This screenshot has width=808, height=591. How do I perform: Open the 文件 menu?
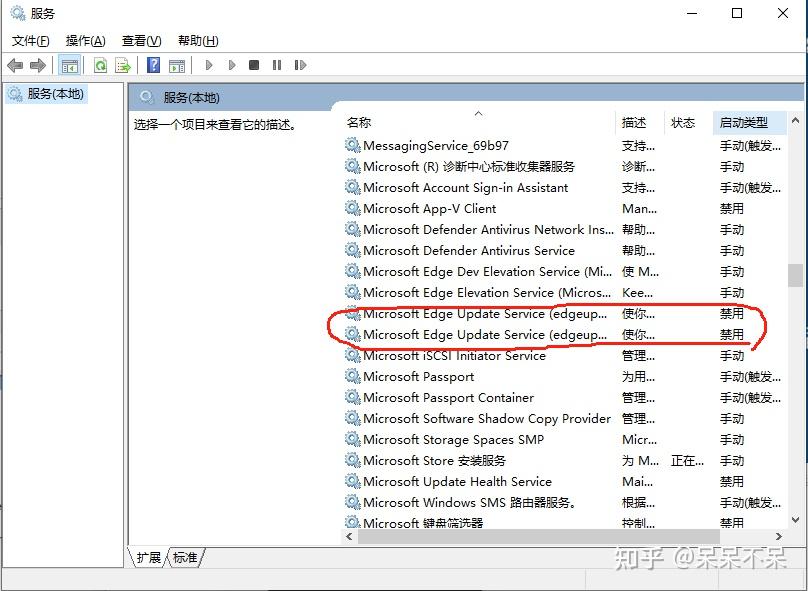(x=29, y=41)
